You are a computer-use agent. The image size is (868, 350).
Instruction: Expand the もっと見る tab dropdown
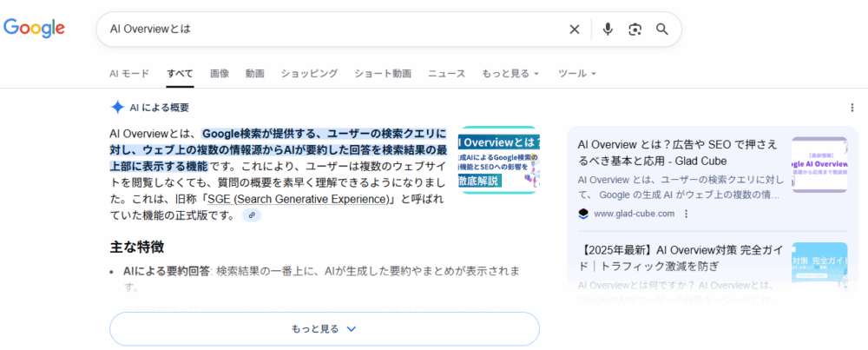click(x=510, y=74)
